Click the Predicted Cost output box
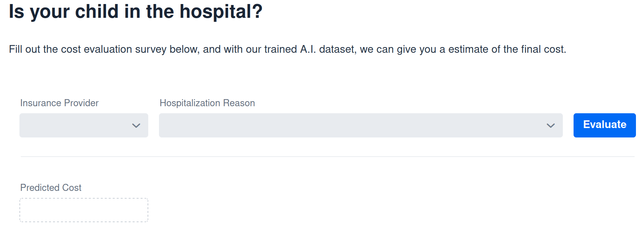The height and width of the screenshot is (244, 644). [84, 210]
